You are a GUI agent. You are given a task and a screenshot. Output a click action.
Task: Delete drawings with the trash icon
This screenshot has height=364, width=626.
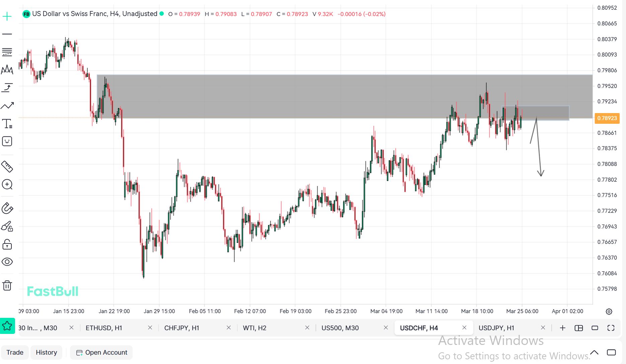(7, 285)
